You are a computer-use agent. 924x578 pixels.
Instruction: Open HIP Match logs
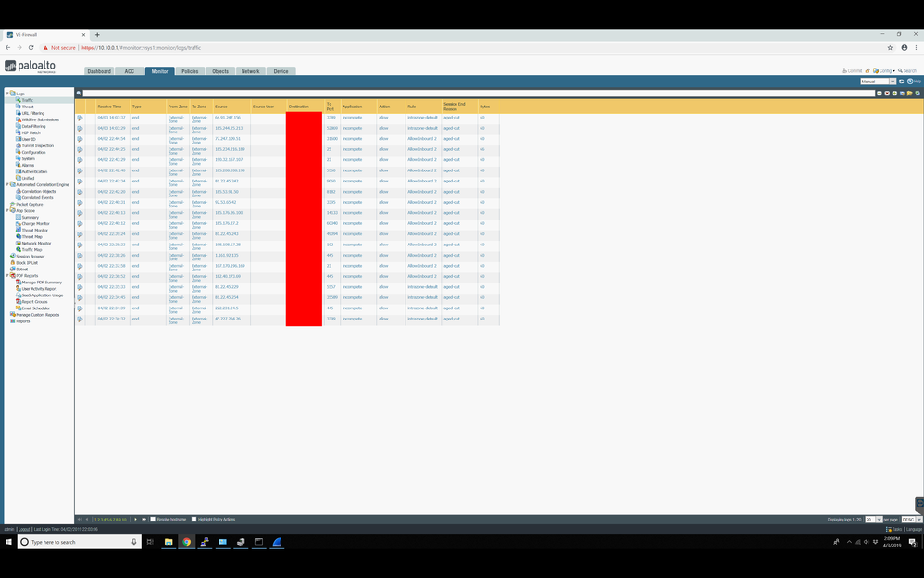click(x=31, y=132)
